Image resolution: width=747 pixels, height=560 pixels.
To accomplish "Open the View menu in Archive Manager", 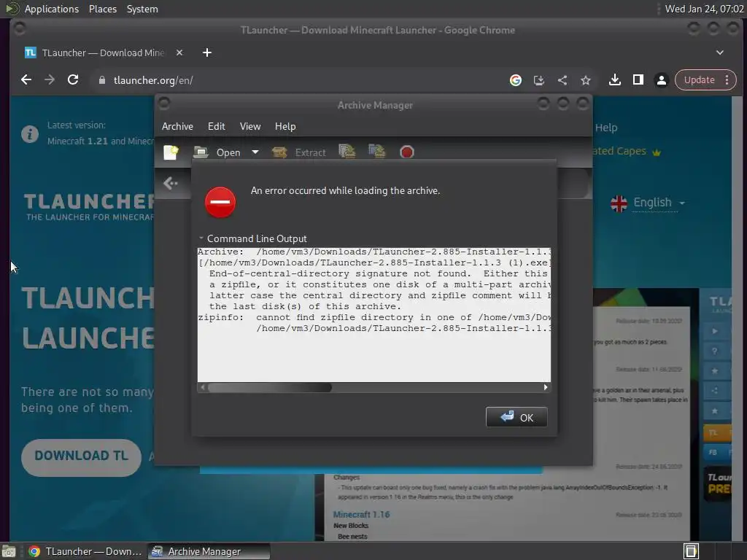I will pyautogui.click(x=250, y=127).
